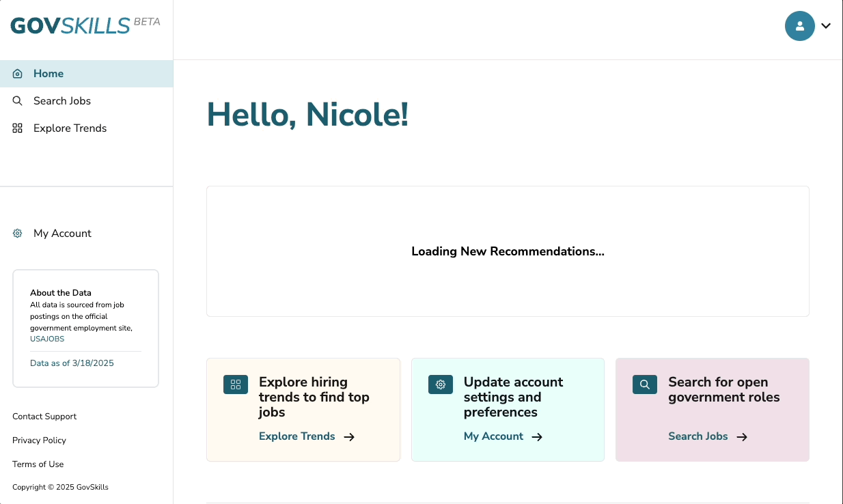Image resolution: width=843 pixels, height=504 pixels.
Task: Open the Privacy Policy link
Action: (39, 440)
